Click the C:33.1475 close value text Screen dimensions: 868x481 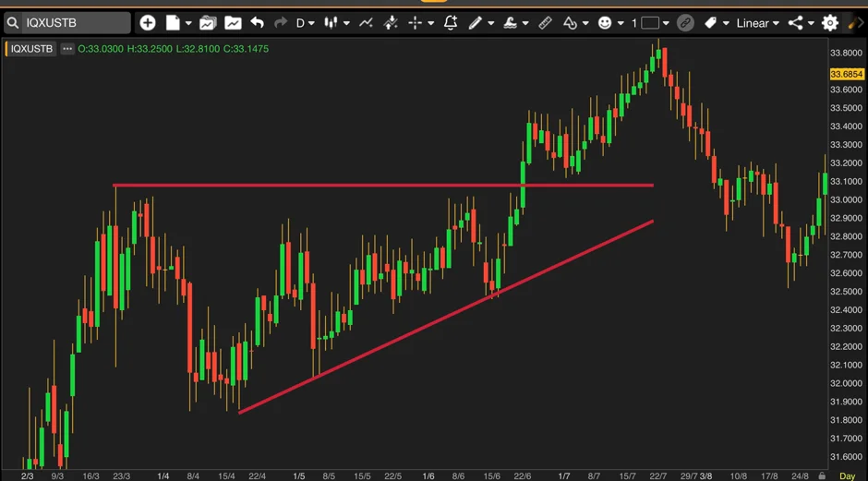tap(246, 49)
